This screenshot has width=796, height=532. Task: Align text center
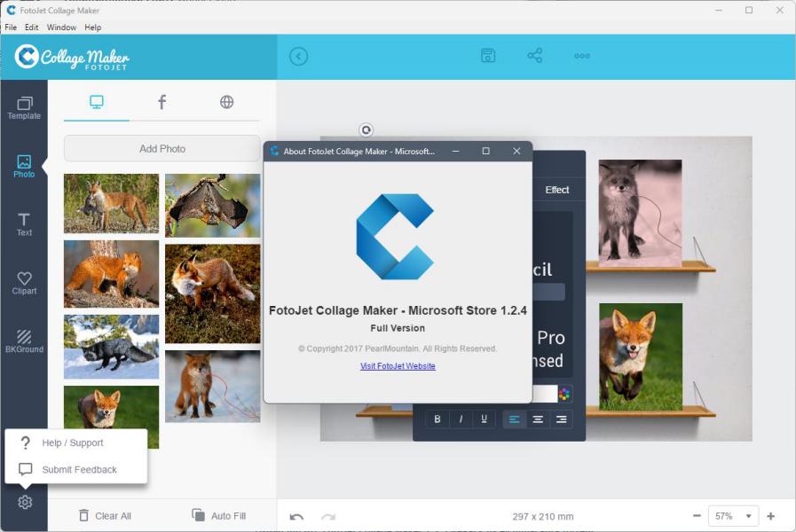(538, 419)
